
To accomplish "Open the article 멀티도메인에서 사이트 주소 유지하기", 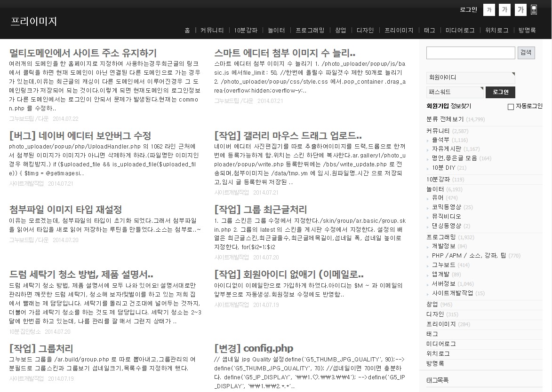I will point(83,53).
